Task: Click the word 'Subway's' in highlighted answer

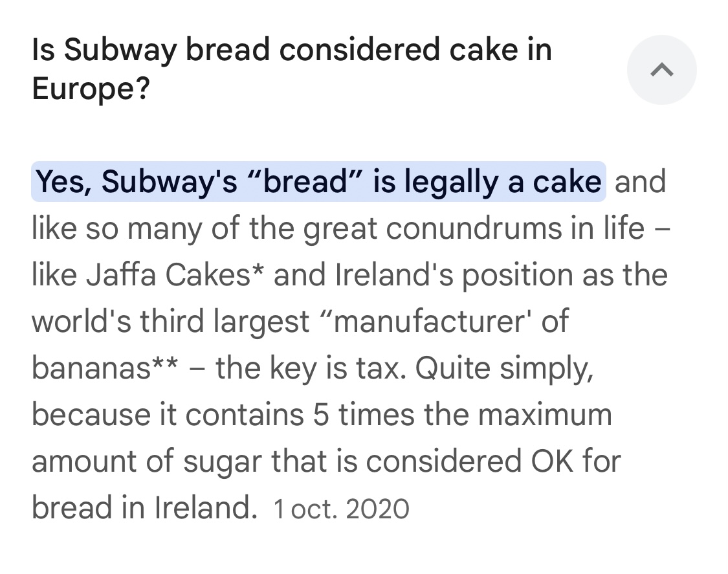Action: pyautogui.click(x=170, y=182)
